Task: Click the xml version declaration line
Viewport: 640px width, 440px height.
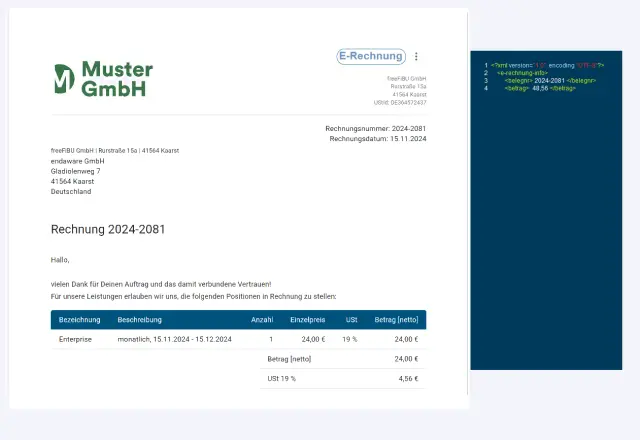Action: [x=547, y=65]
